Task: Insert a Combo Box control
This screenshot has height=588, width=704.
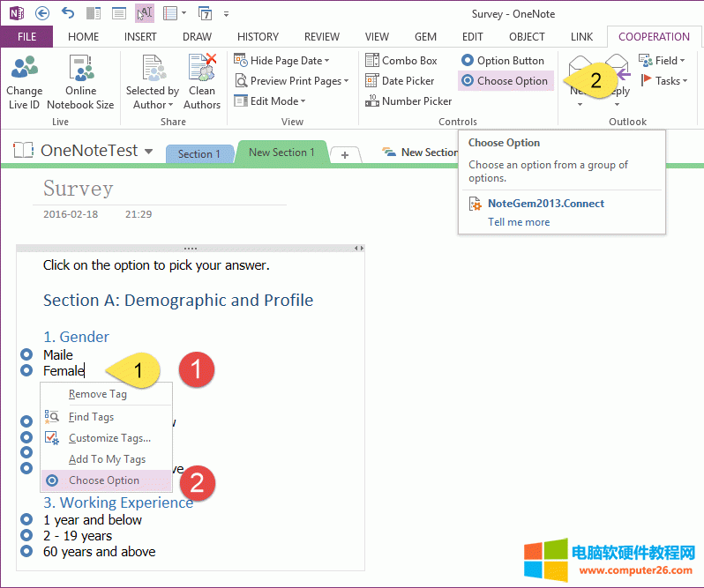Action: click(401, 61)
